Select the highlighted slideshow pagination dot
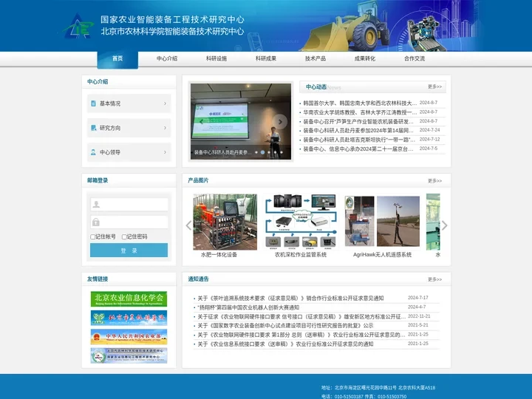532x399 pixels. (x=262, y=152)
